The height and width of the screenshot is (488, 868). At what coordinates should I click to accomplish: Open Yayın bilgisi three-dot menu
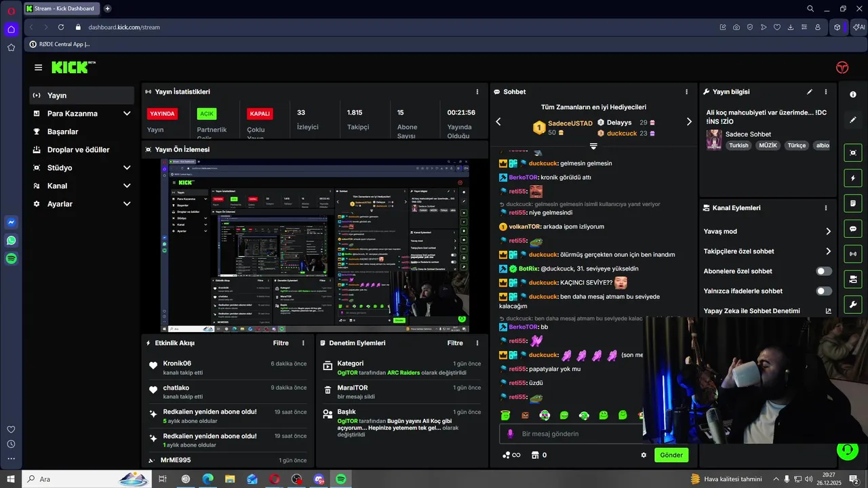click(x=825, y=91)
